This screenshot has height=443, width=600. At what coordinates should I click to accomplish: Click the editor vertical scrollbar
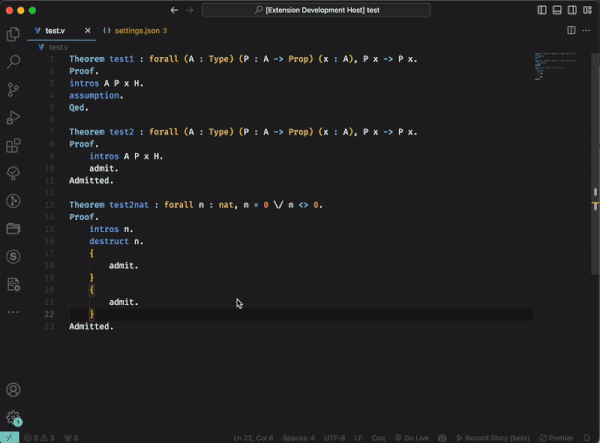595,164
